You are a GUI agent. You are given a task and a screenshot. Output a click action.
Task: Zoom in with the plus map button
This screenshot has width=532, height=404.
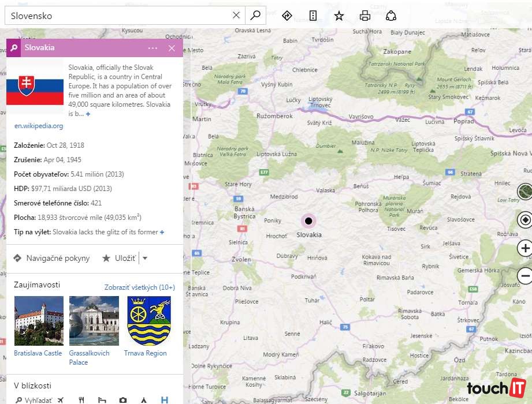point(524,248)
